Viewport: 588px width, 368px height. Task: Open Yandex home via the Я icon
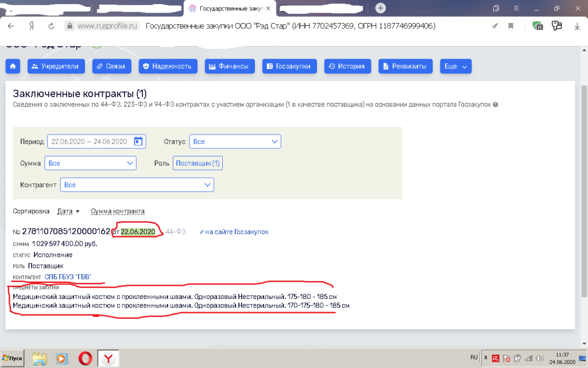tap(32, 26)
